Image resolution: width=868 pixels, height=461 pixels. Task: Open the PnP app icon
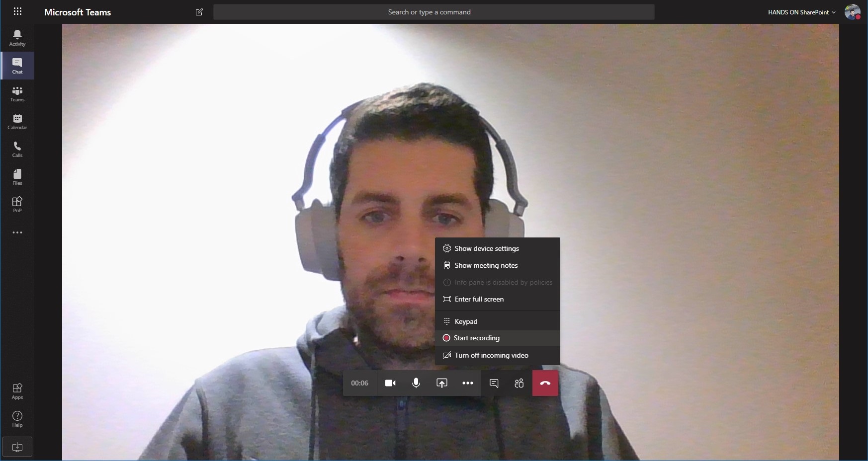pyautogui.click(x=17, y=204)
